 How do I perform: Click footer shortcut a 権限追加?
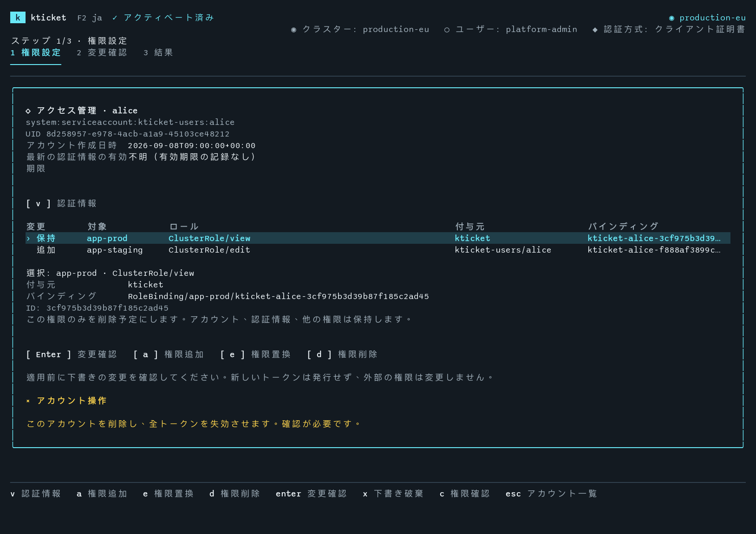coord(102,494)
